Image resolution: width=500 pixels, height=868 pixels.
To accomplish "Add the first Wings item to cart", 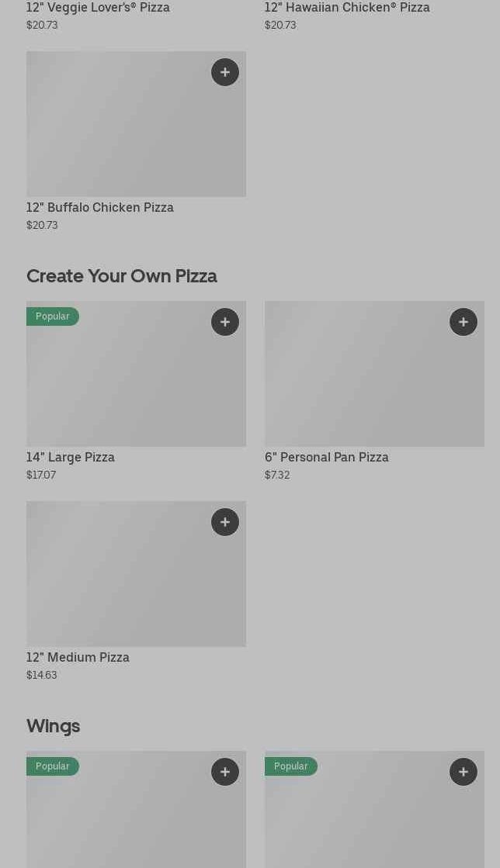I will point(225,772).
